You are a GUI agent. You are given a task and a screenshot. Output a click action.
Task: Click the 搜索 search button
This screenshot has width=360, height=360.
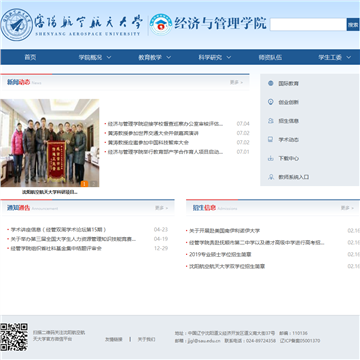[x=353, y=25]
